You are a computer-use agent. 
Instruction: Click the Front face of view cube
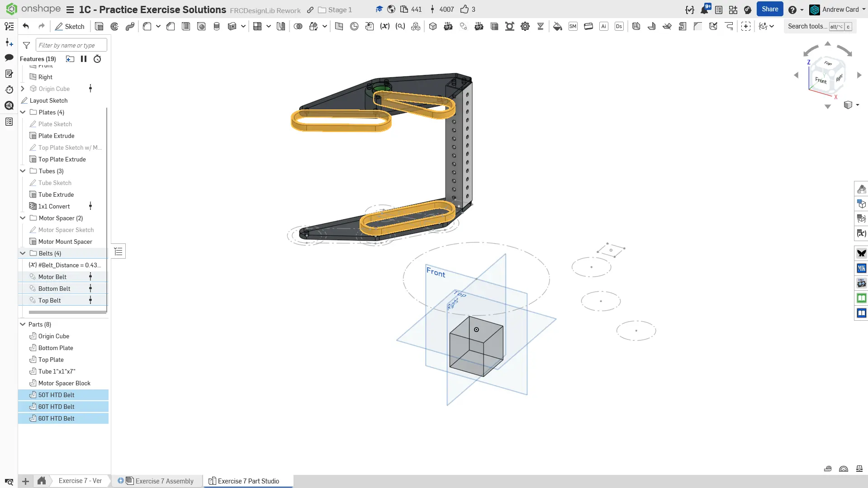pyautogui.click(x=821, y=80)
